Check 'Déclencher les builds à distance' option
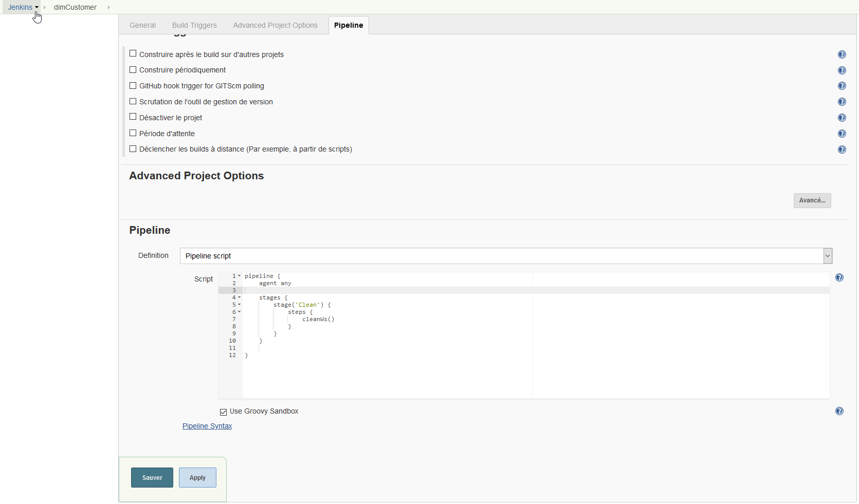This screenshot has width=859, height=504. coord(133,148)
